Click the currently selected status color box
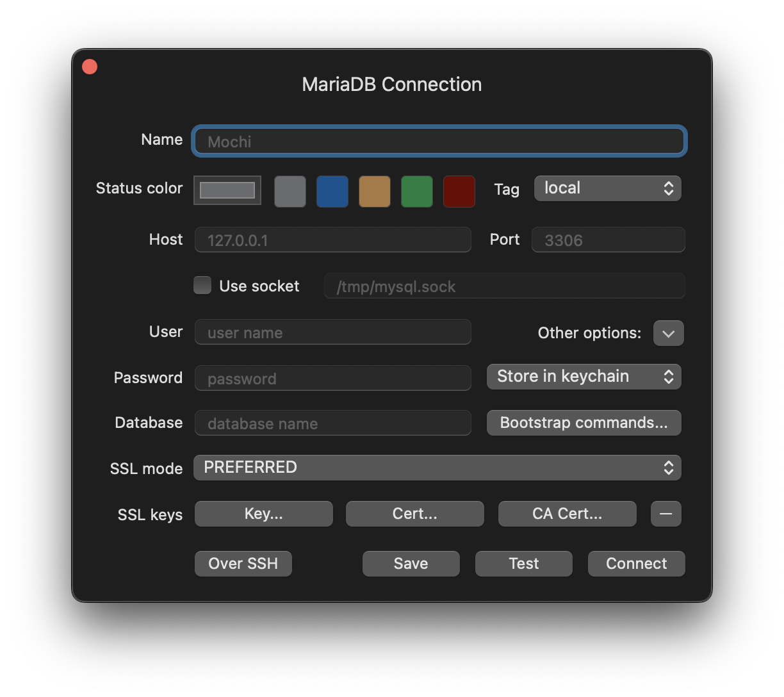784x697 pixels. point(227,190)
